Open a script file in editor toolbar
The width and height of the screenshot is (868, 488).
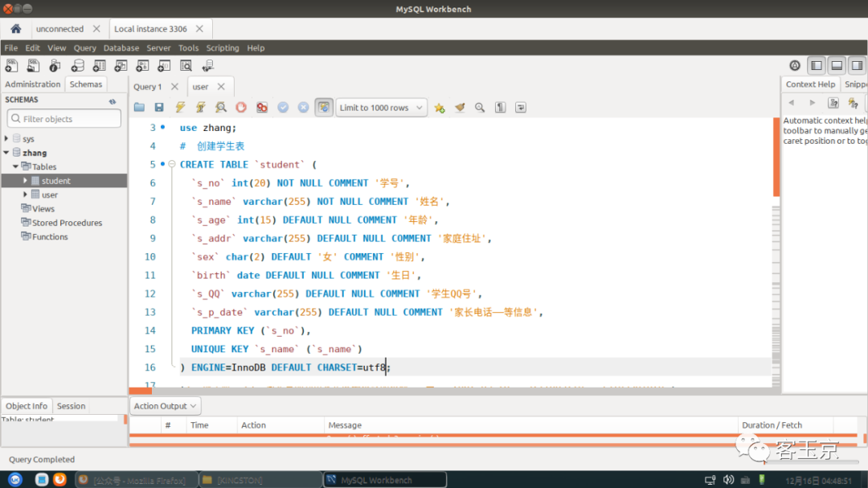140,108
